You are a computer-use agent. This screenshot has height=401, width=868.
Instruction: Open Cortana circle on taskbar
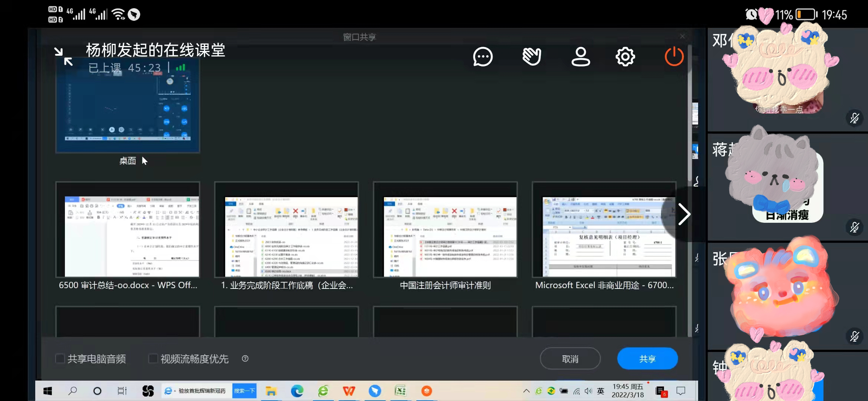(97, 391)
